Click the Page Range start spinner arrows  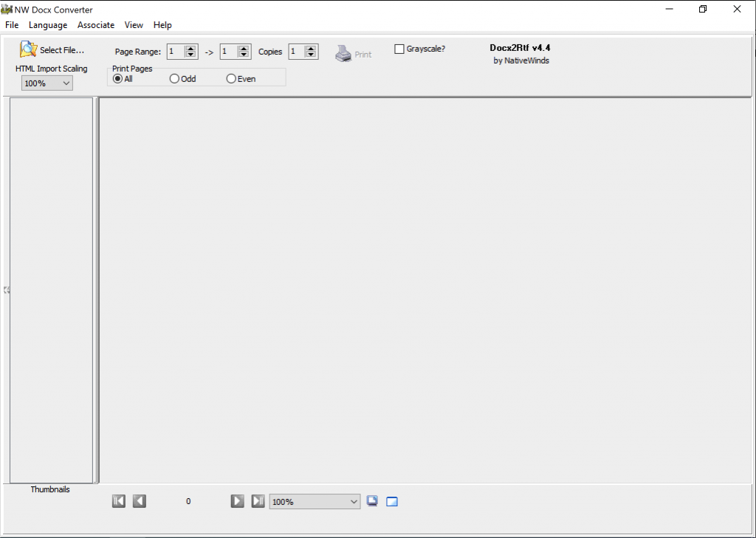click(x=190, y=52)
